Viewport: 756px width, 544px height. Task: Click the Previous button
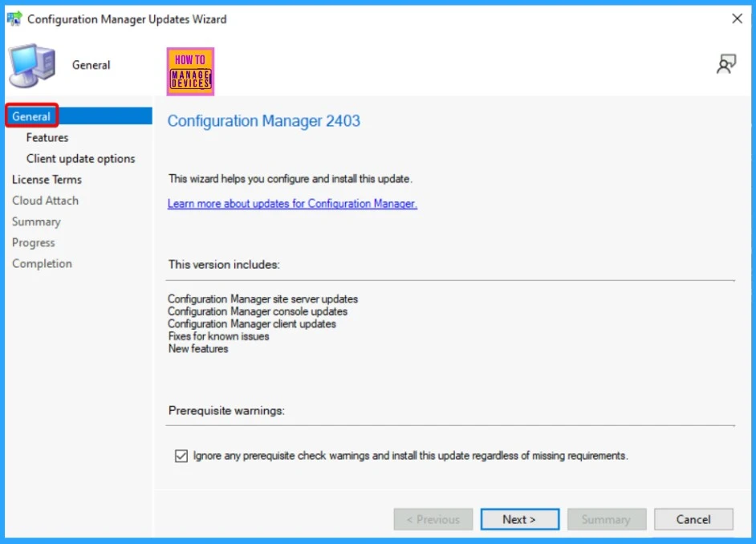433,519
